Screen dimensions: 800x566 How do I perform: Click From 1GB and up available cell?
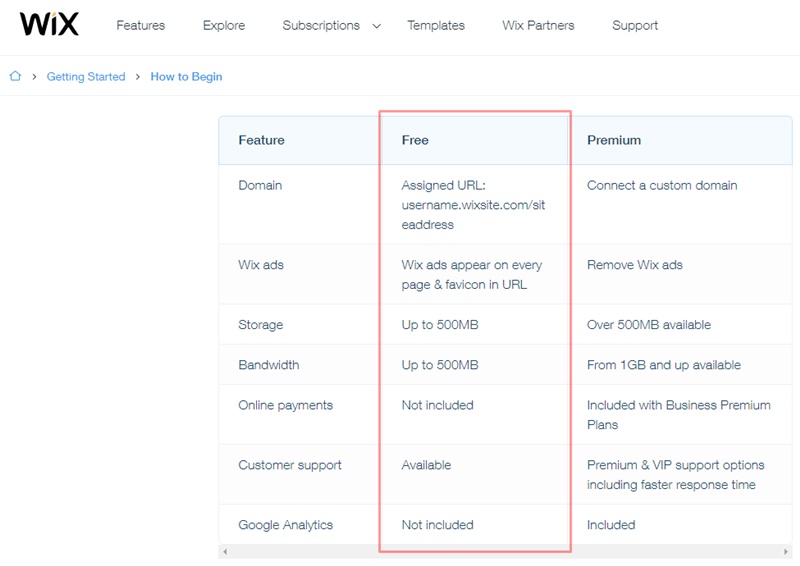click(664, 365)
